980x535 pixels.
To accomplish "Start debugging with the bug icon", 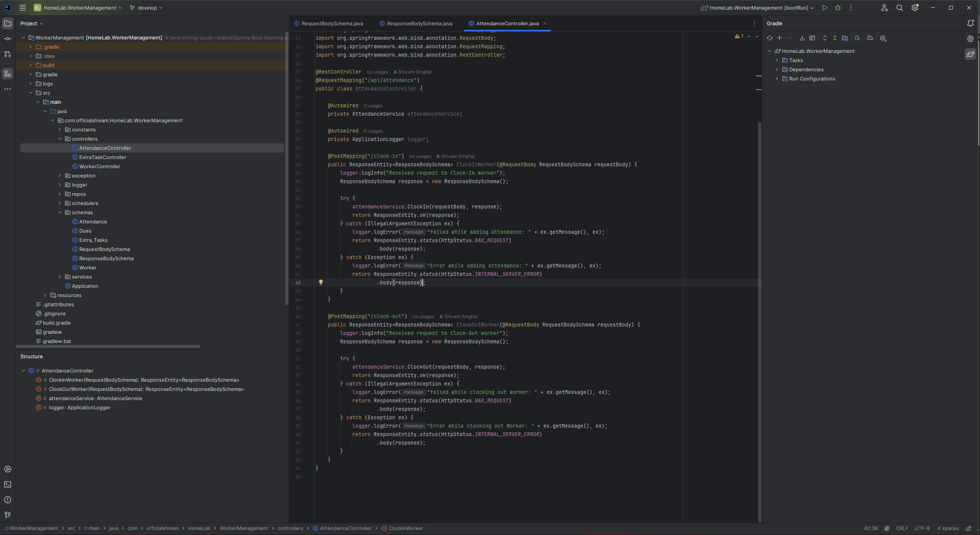I will pos(838,8).
